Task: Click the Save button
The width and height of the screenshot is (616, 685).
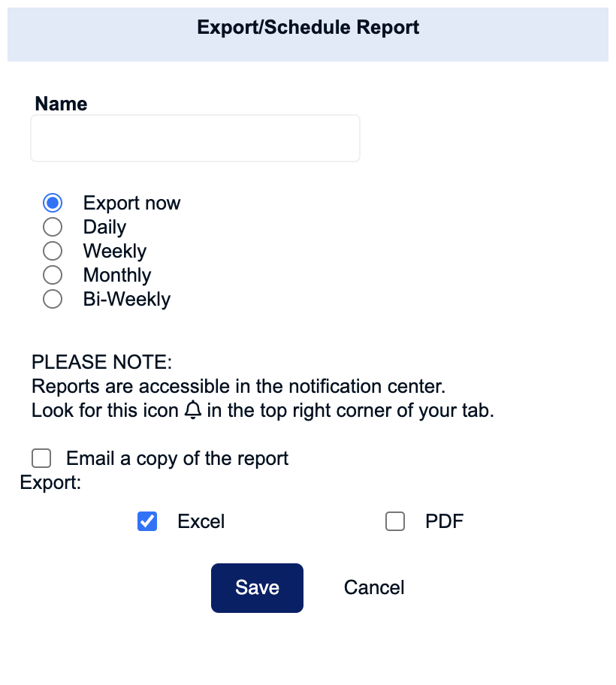Action: pyautogui.click(x=258, y=587)
